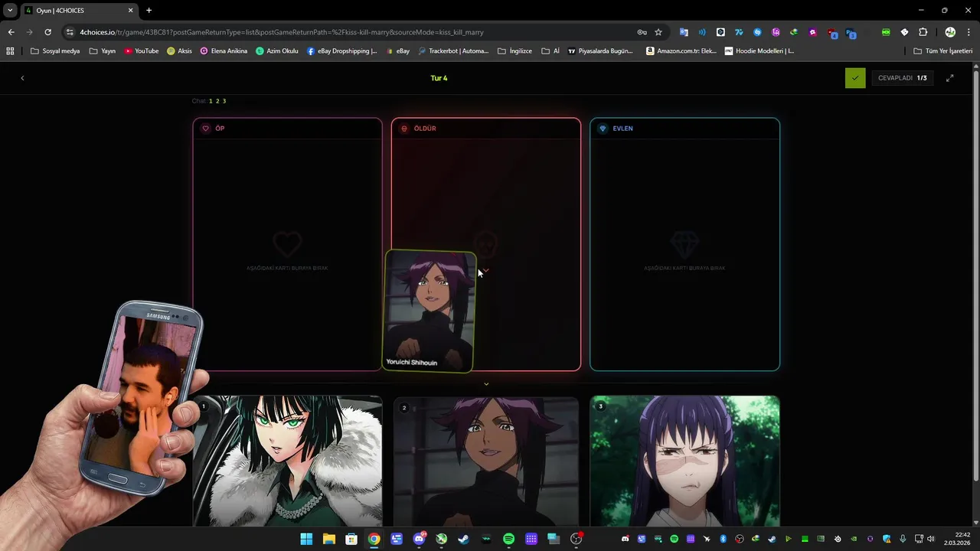
Task: Open the Google Translate extension
Action: click(684, 32)
